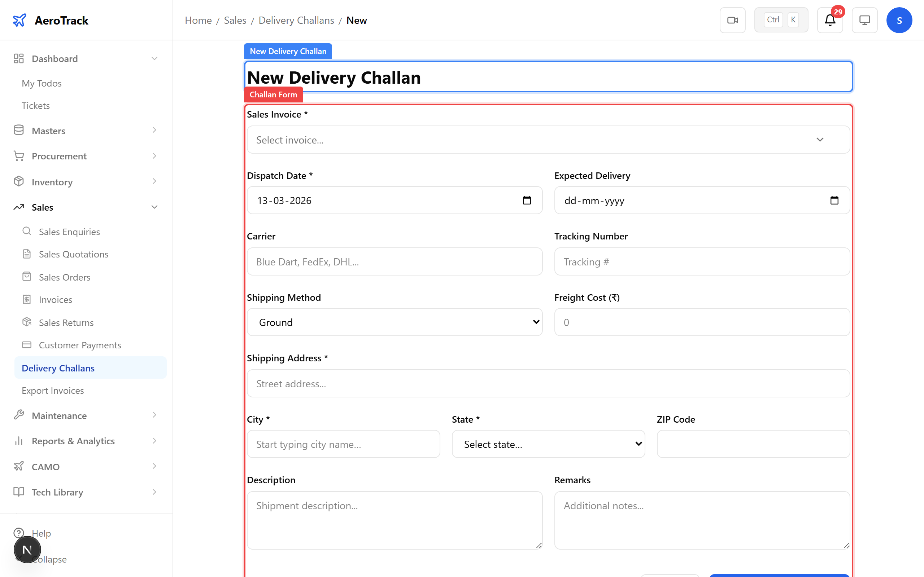This screenshot has width=924, height=577.
Task: Click the Inventory box icon
Action: (18, 181)
